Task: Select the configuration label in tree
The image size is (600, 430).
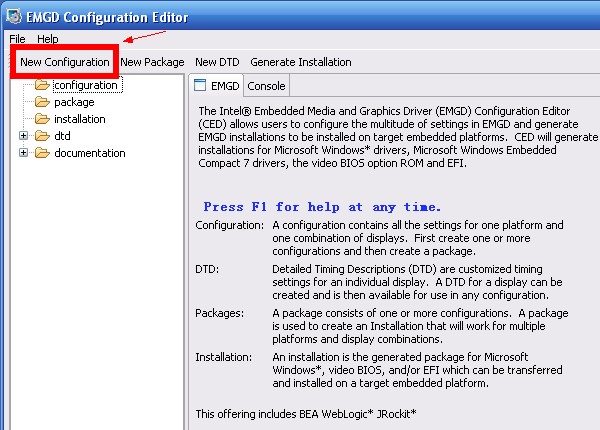Action: point(86,85)
